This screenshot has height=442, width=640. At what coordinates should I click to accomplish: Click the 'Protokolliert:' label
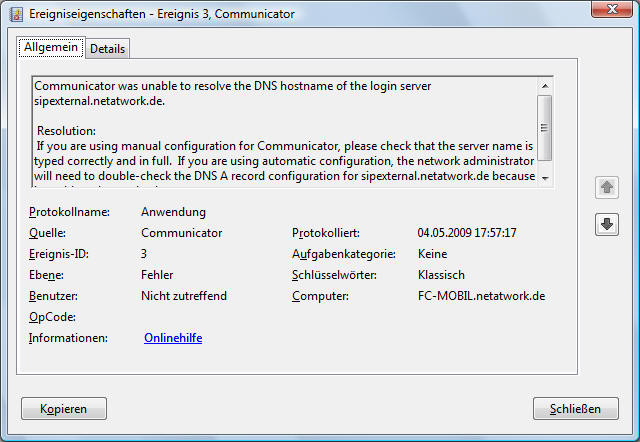coord(326,233)
